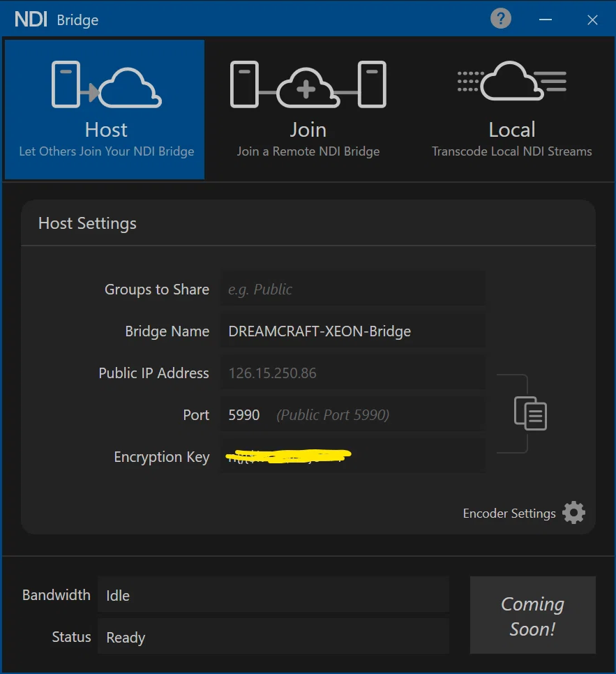Focus the Encryption Key field
The height and width of the screenshot is (674, 616).
[353, 457]
